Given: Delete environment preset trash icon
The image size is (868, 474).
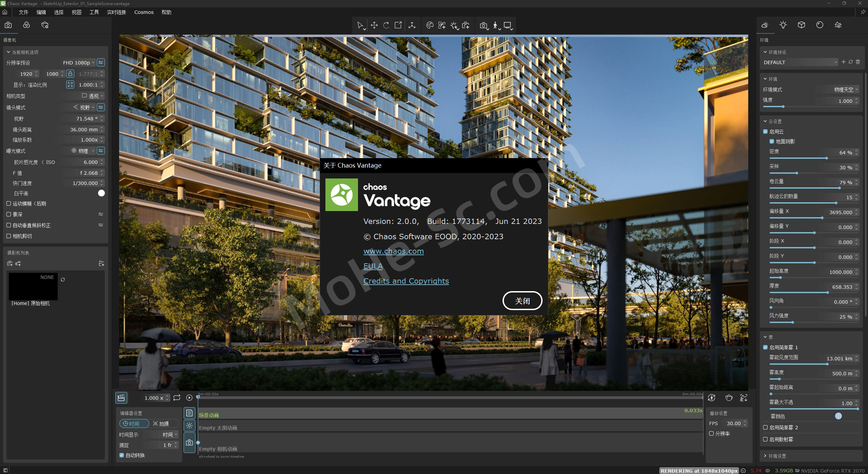Looking at the screenshot, I should tap(858, 62).
